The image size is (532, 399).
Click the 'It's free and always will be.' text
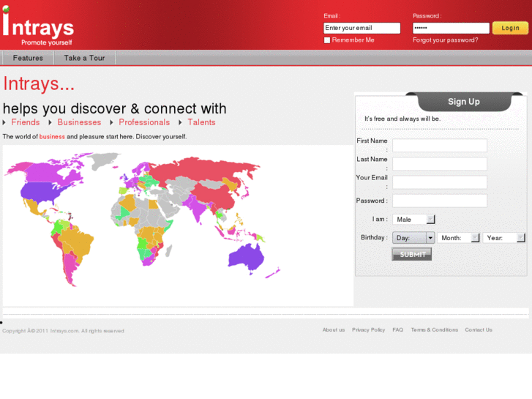tap(402, 119)
